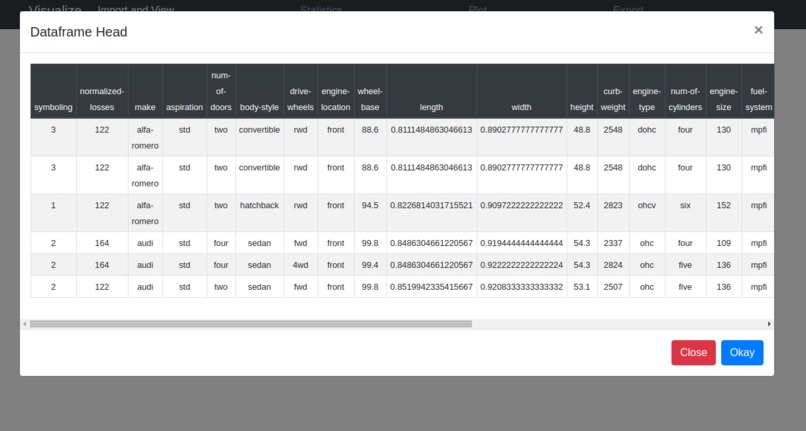
Task: Click the 53.1 height cell
Action: [582, 287]
